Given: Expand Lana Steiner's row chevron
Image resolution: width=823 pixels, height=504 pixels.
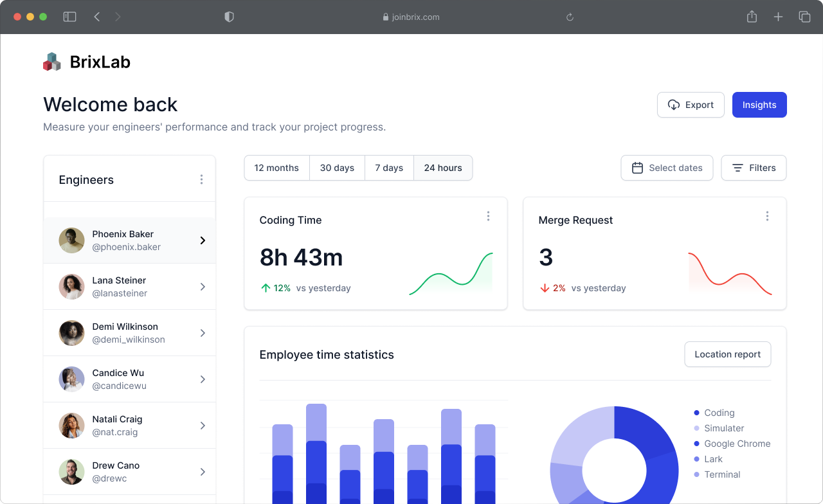Looking at the screenshot, I should coord(203,287).
